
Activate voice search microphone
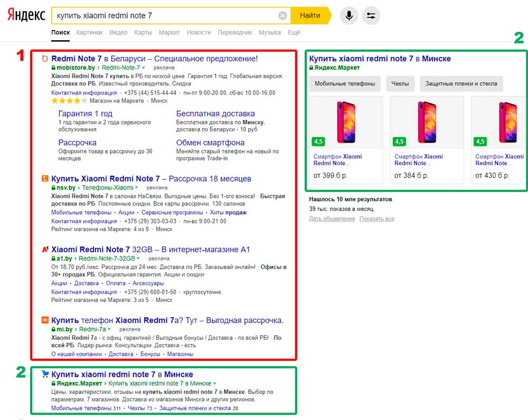348,16
